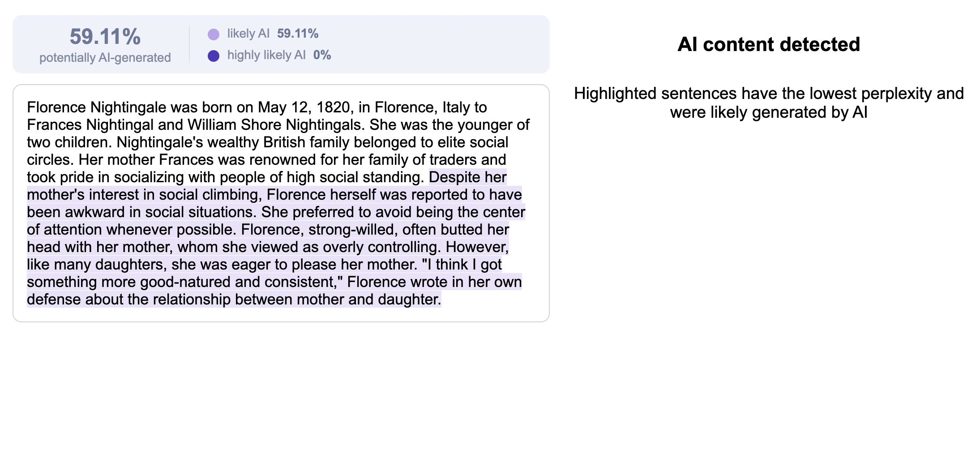Click the large 59.11% score heading
The height and width of the screenshot is (471, 980).
[x=105, y=36]
